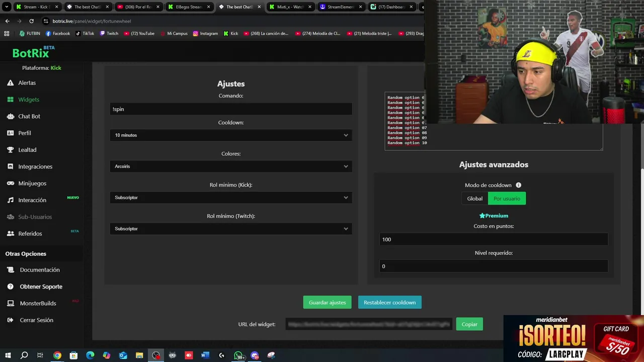Switch to ElBegss Stream tab
Image resolution: width=644 pixels, height=362 pixels.
click(x=189, y=7)
